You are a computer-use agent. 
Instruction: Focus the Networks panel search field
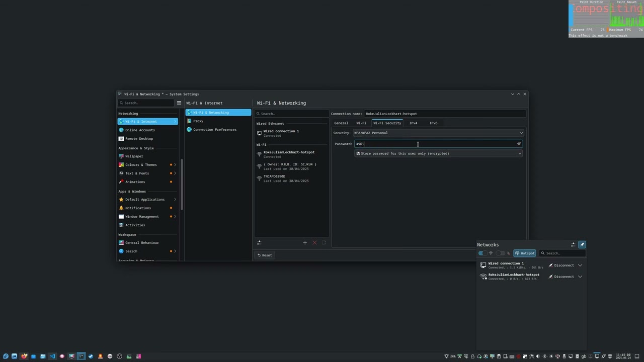(561, 253)
